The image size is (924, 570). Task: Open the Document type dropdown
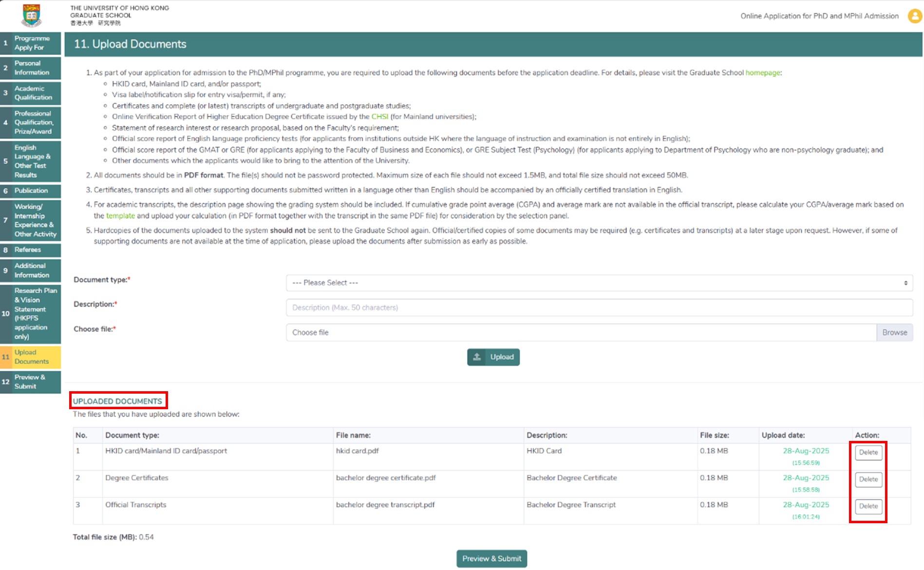[x=599, y=283]
